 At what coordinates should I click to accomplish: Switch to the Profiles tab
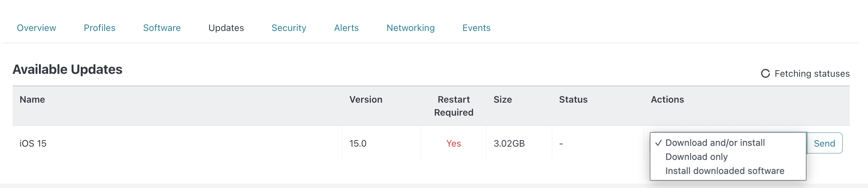pos(99,28)
